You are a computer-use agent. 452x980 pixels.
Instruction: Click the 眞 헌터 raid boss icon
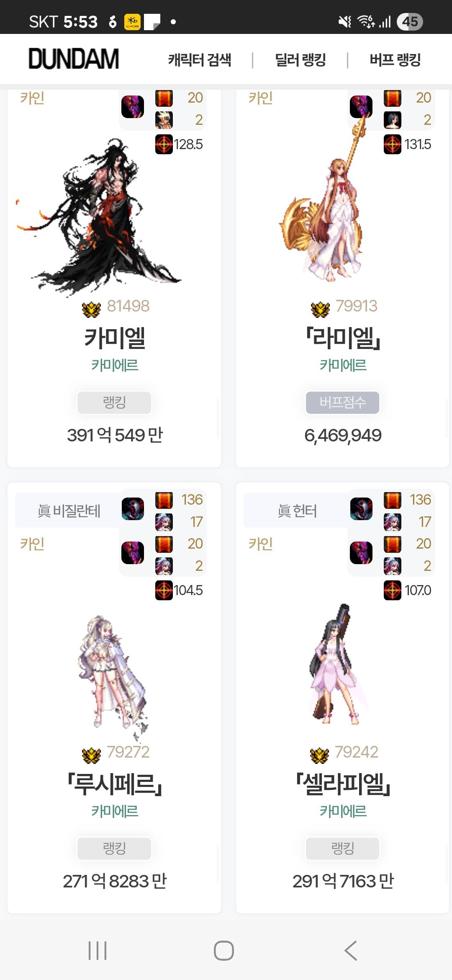tap(361, 509)
